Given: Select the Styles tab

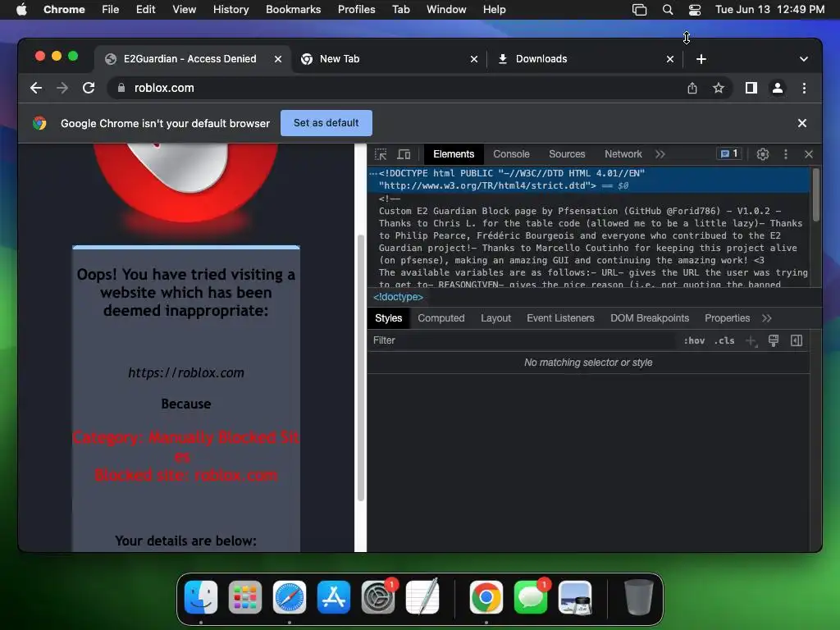Looking at the screenshot, I should [x=388, y=318].
